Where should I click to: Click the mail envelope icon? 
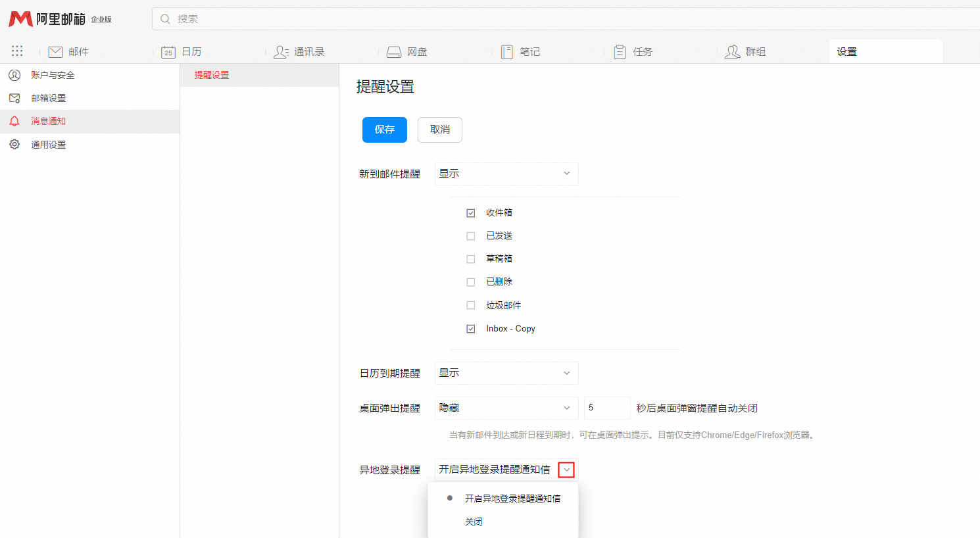click(x=55, y=52)
